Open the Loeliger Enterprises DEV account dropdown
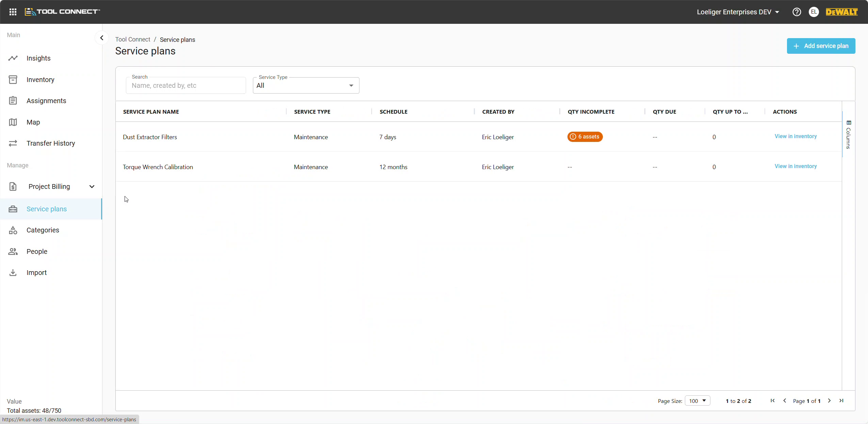Image resolution: width=868 pixels, height=424 pixels. point(738,12)
